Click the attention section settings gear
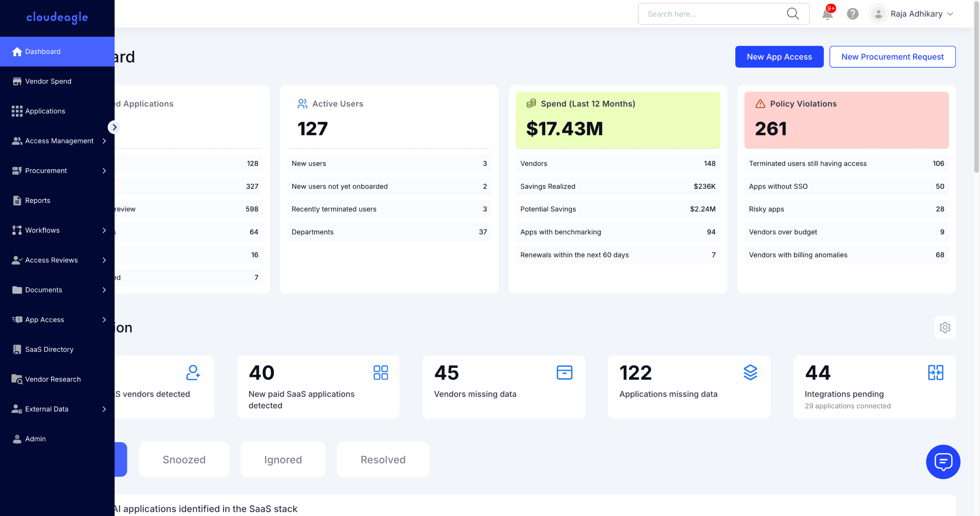This screenshot has width=980, height=516. tap(945, 327)
